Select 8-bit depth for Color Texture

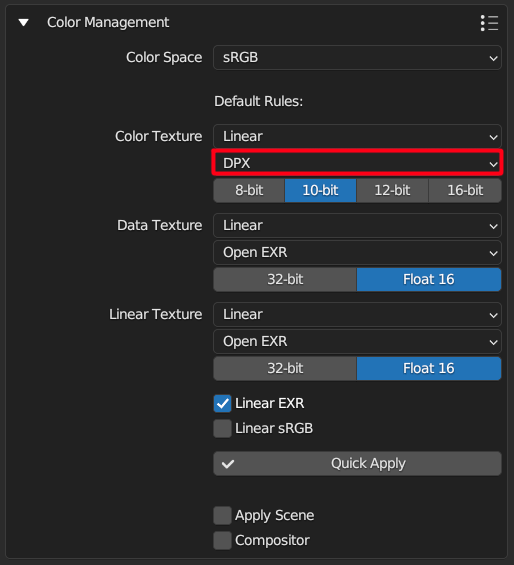(x=249, y=190)
